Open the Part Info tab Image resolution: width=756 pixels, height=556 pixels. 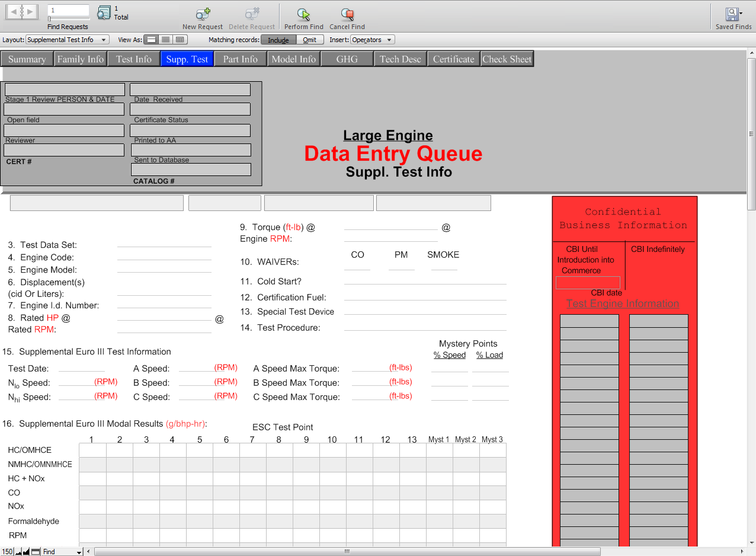241,59
